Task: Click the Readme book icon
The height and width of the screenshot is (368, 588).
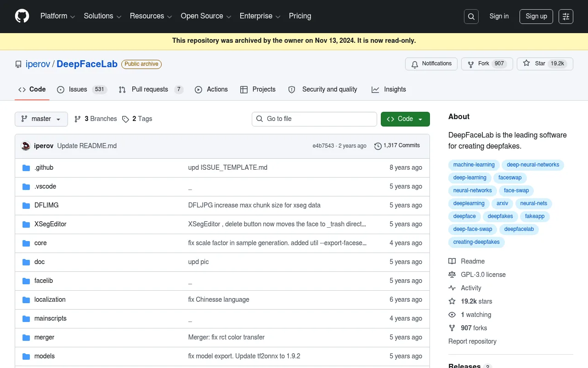Action: tap(452, 261)
